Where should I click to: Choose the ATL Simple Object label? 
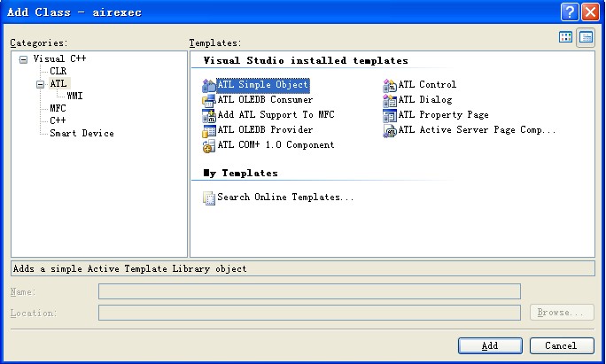[263, 85]
